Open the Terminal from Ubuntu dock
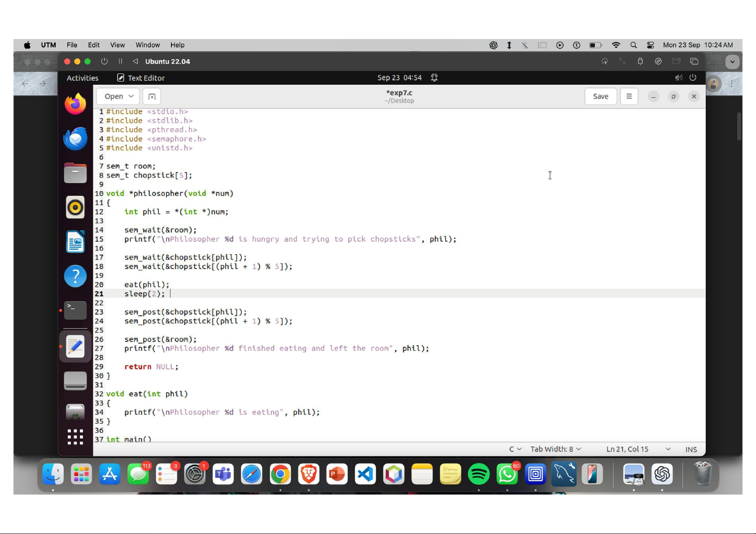Image resolution: width=756 pixels, height=534 pixels. (75, 310)
